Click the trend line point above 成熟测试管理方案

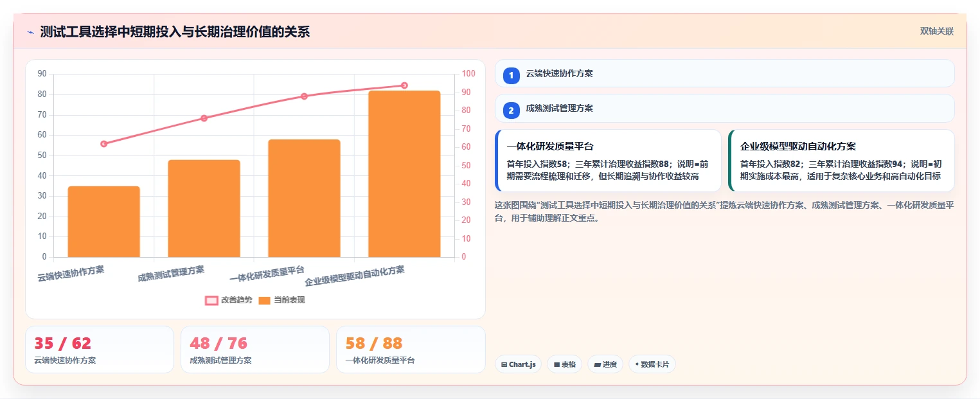(204, 118)
